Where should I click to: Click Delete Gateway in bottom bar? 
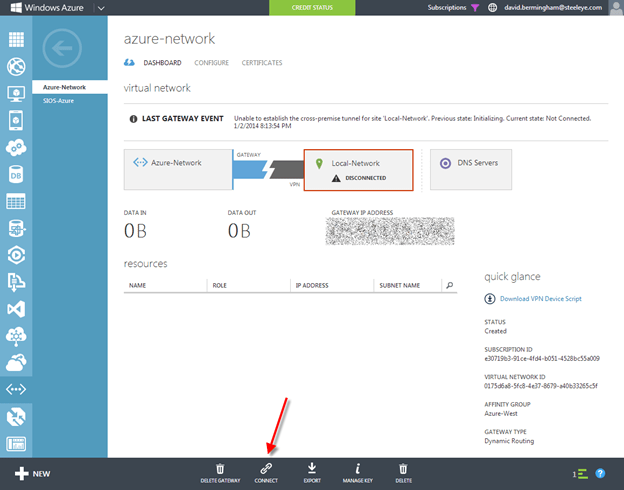(x=220, y=468)
